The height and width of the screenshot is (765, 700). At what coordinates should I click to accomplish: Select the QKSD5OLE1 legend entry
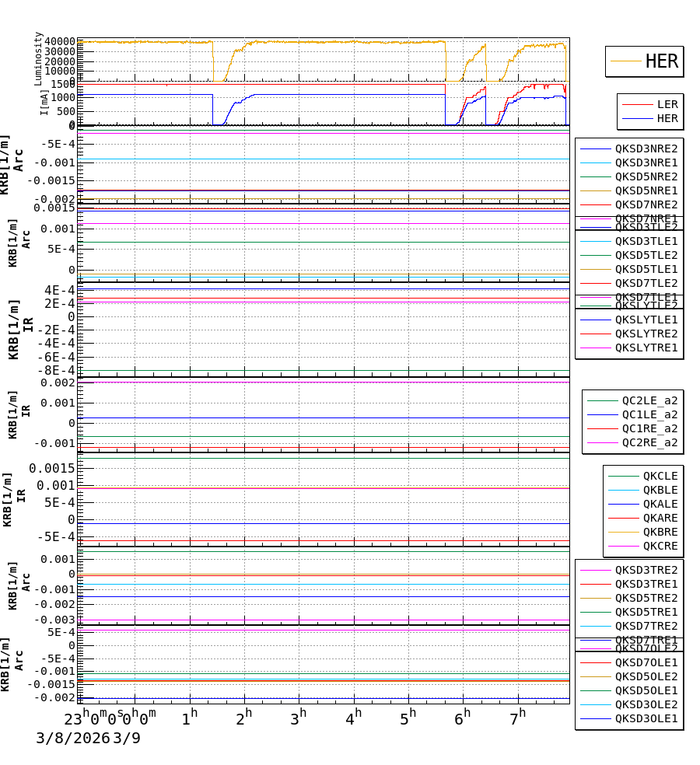tap(646, 691)
